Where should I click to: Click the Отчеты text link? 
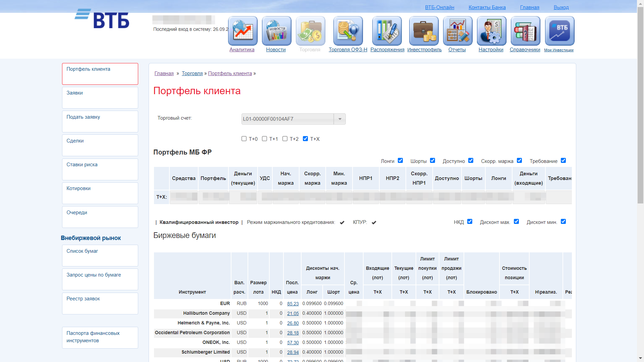tap(457, 50)
